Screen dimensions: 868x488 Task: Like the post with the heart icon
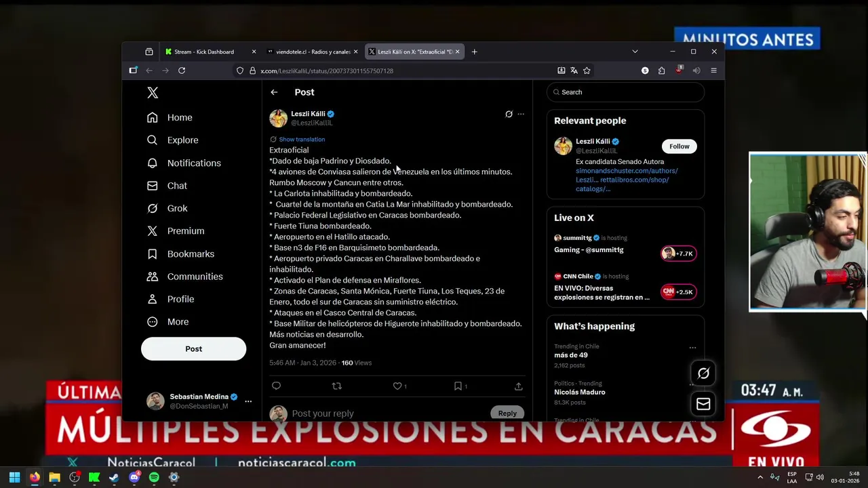click(x=397, y=386)
